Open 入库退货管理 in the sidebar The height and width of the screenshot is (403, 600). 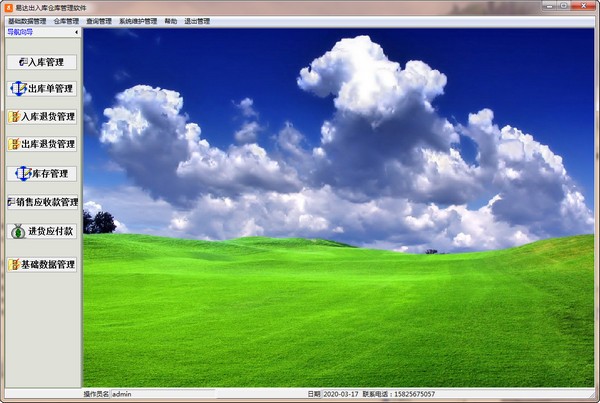(42, 116)
